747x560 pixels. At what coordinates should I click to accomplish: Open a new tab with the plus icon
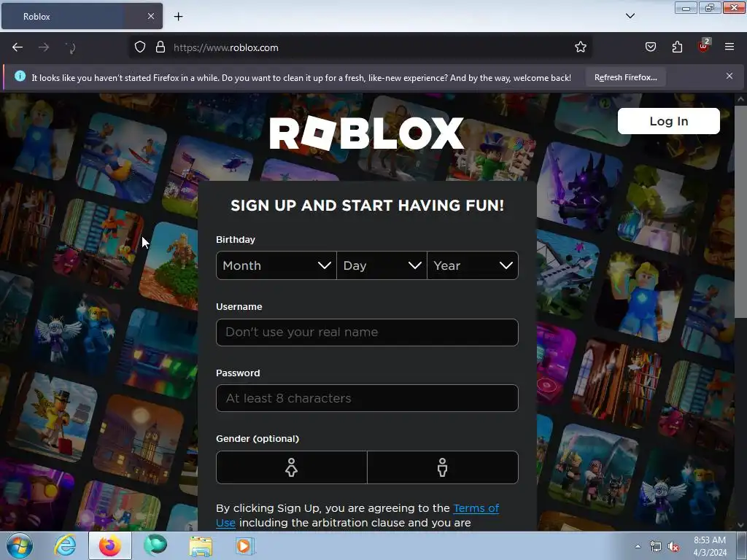tap(178, 17)
